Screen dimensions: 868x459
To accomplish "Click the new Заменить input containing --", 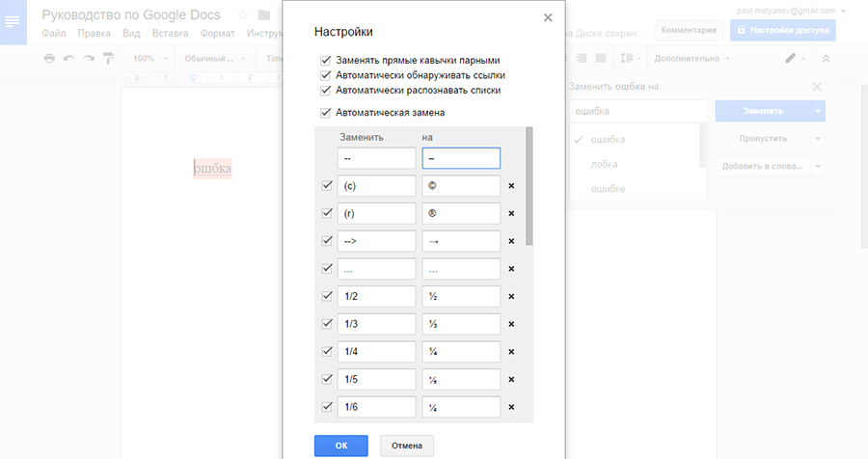I will point(376,158).
